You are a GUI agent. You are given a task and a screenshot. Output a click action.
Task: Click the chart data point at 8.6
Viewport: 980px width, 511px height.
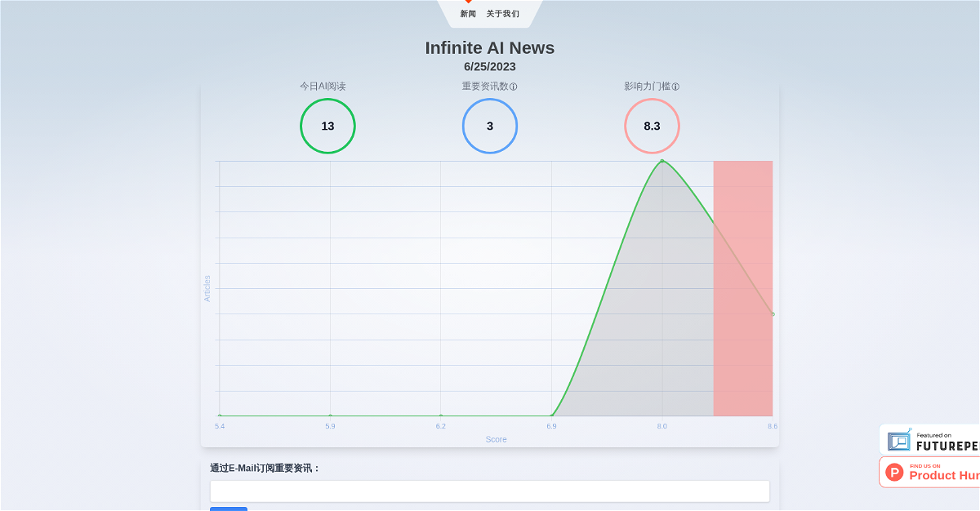tap(773, 314)
